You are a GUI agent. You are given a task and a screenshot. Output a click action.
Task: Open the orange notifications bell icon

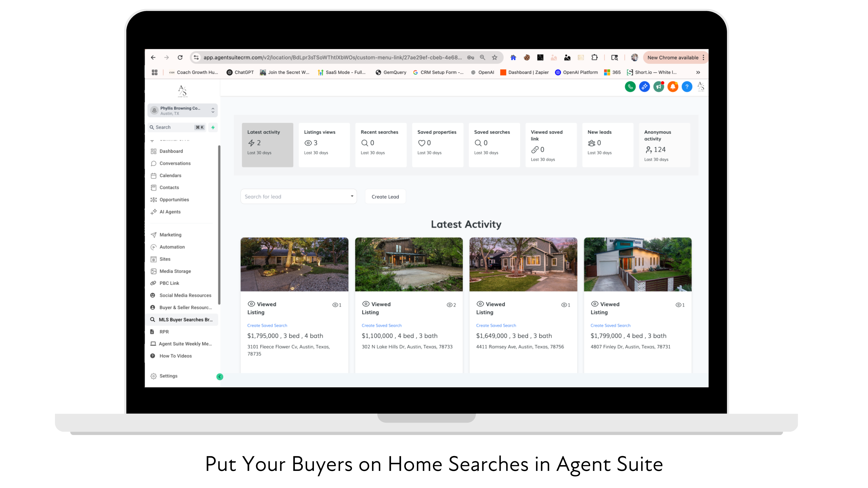tap(672, 87)
